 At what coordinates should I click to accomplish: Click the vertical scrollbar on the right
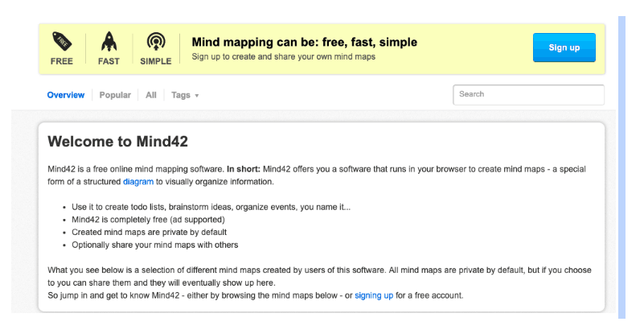click(x=621, y=167)
